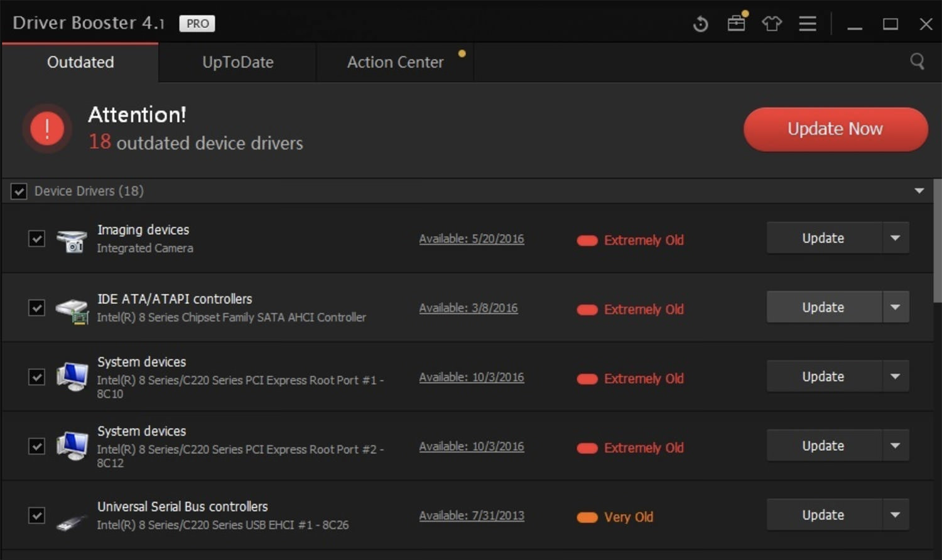
Task: Click '18 outdated device drivers' text
Action: tap(196, 142)
